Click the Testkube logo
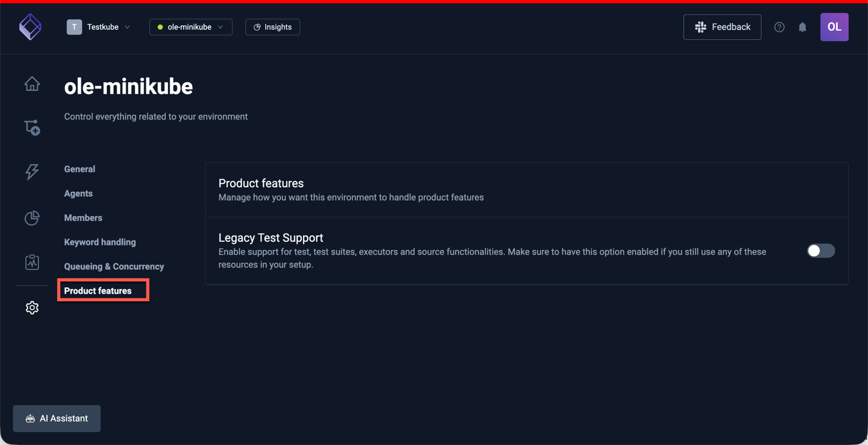 [30, 27]
